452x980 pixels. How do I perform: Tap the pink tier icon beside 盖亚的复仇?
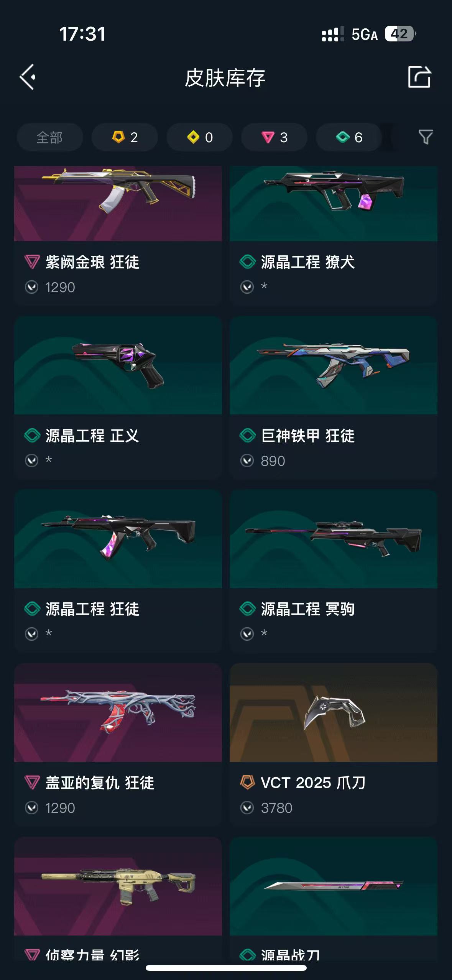[32, 783]
